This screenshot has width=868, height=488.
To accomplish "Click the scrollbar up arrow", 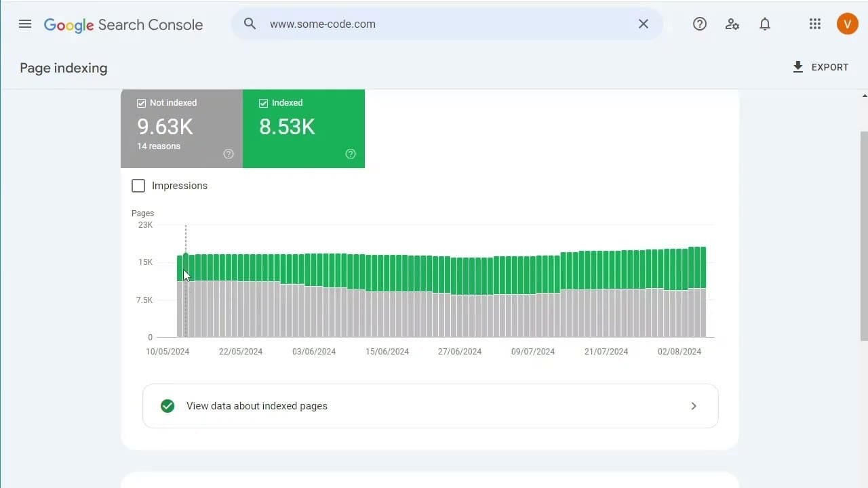I will tap(864, 96).
